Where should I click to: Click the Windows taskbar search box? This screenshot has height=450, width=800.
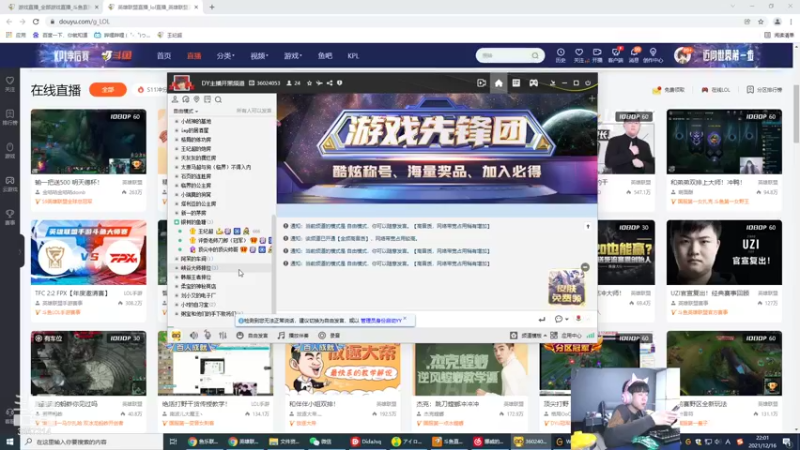coord(92,442)
